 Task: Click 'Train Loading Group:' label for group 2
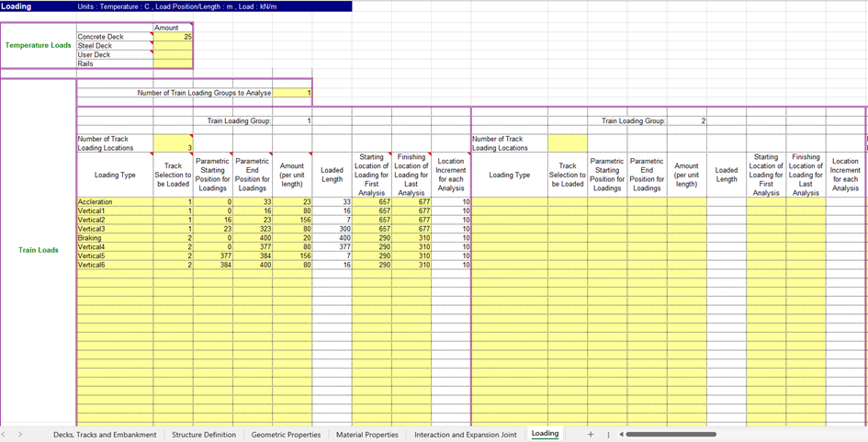click(x=634, y=120)
